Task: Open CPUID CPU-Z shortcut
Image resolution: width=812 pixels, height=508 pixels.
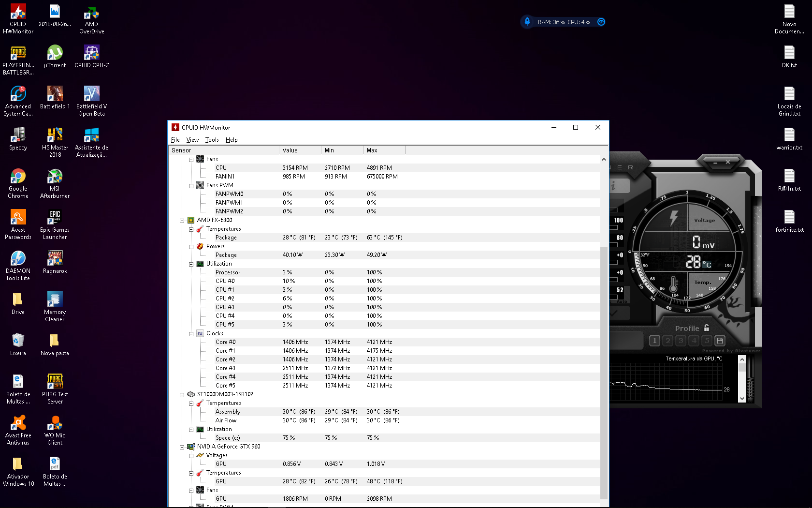Action: point(91,57)
